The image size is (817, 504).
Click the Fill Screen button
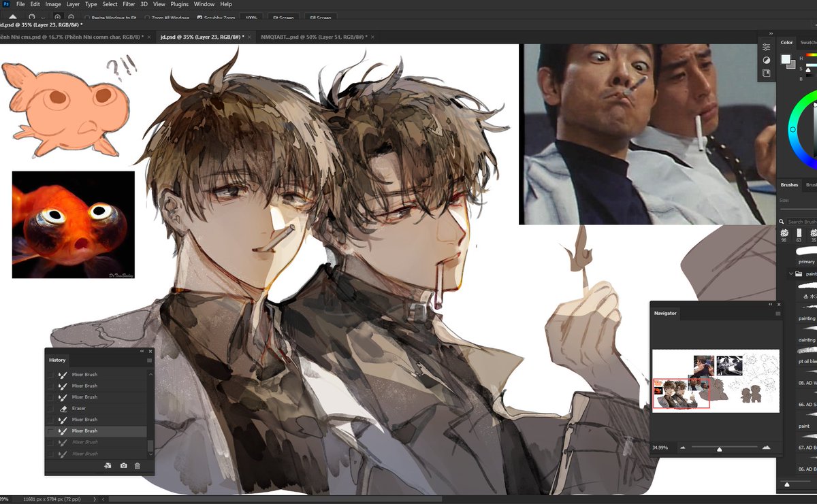click(x=320, y=18)
